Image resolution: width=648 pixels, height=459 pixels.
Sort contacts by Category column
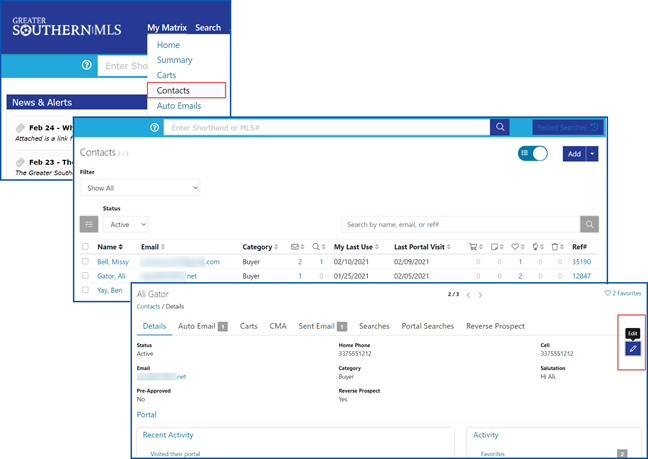point(260,247)
